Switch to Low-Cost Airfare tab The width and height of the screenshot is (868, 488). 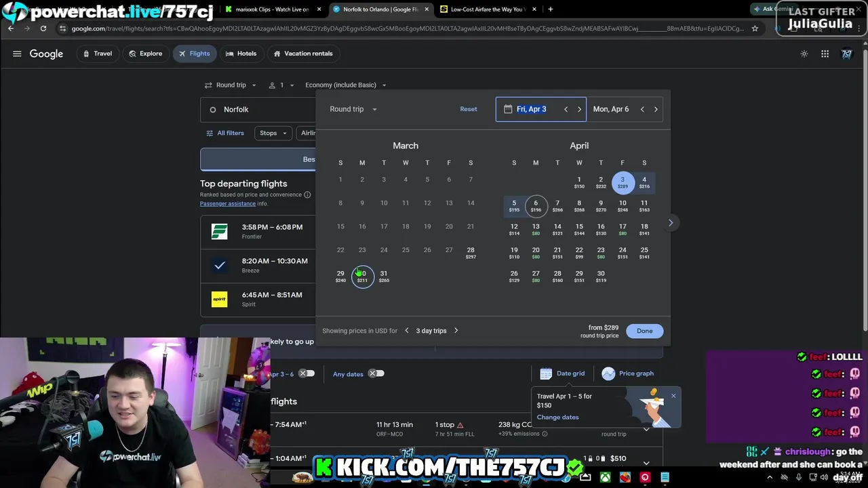[x=488, y=9]
